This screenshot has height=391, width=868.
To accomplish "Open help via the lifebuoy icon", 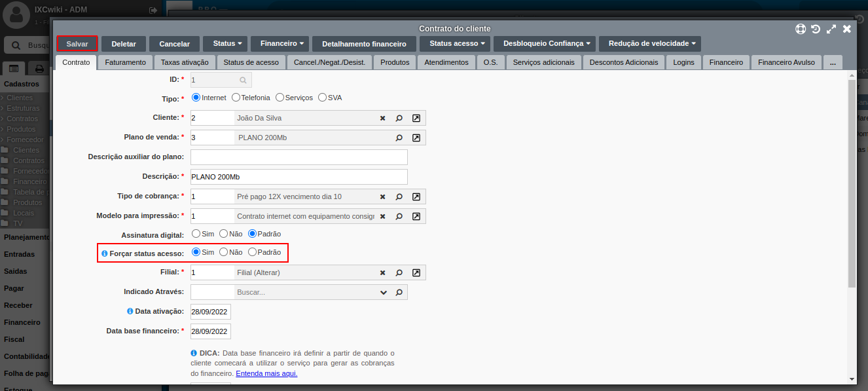I will click(800, 29).
